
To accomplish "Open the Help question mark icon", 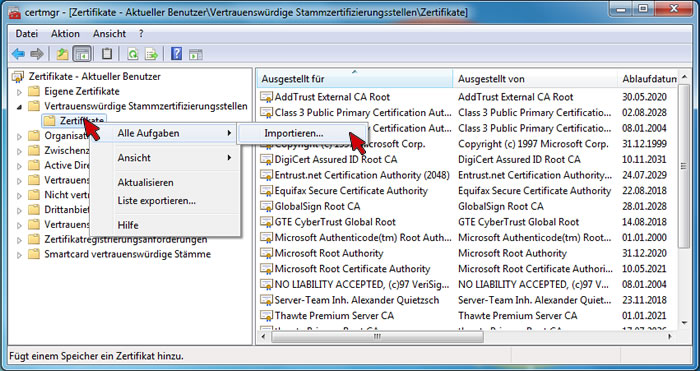I will pyautogui.click(x=176, y=54).
